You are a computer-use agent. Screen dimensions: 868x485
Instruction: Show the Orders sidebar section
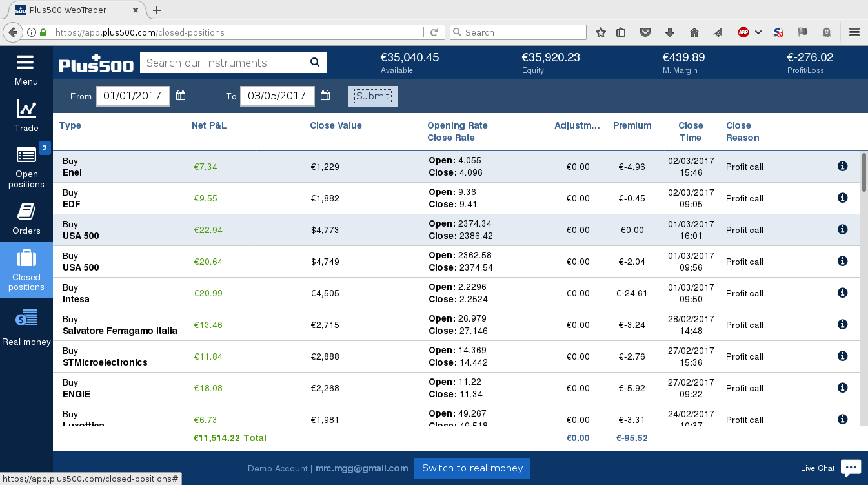tap(26, 218)
